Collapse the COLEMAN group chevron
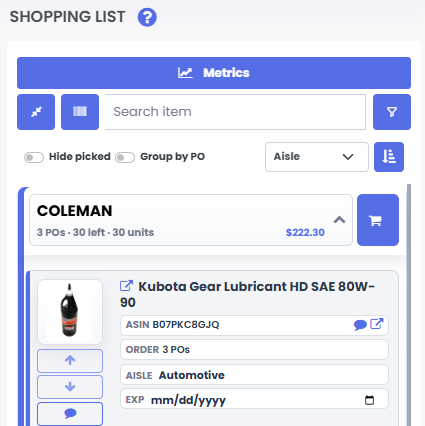The height and width of the screenshot is (426, 425). [x=339, y=220]
